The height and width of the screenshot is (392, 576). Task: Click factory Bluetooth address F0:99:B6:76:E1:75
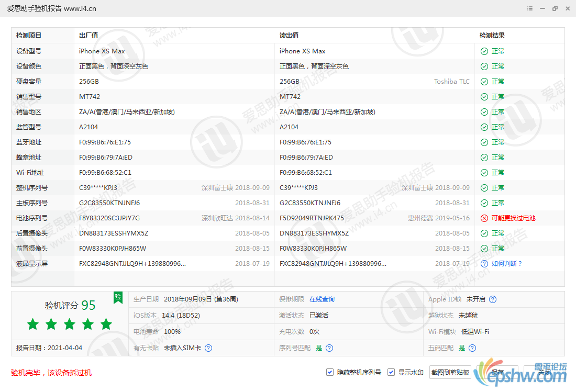pyautogui.click(x=105, y=142)
